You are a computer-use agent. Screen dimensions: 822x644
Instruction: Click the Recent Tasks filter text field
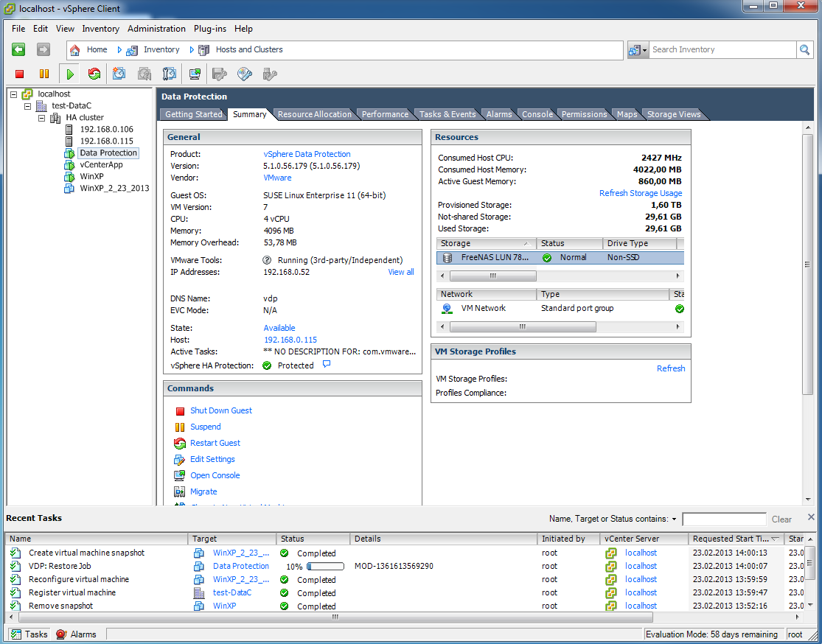point(724,519)
